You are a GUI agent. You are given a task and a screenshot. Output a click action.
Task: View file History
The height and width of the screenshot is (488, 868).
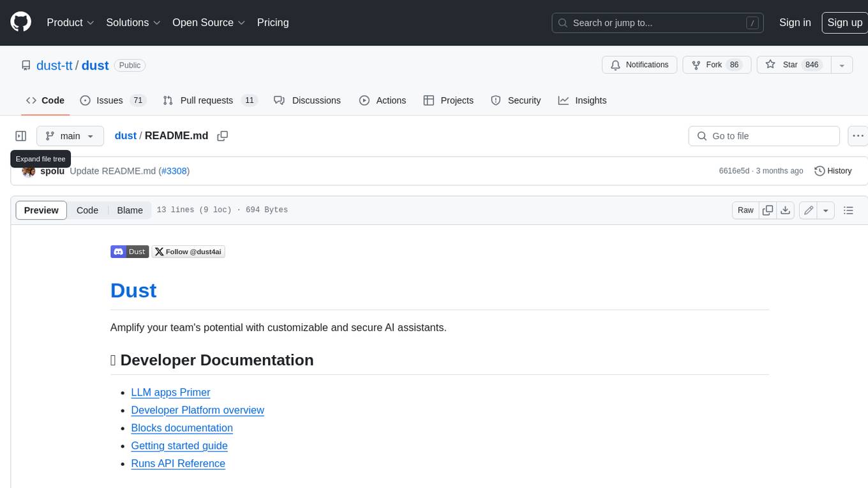click(833, 171)
